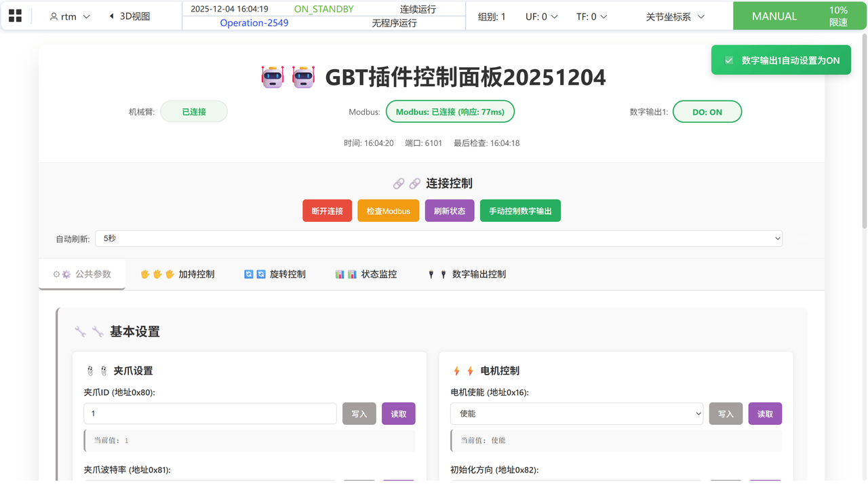Click the chain link icon beside 连接控制

[x=399, y=184]
